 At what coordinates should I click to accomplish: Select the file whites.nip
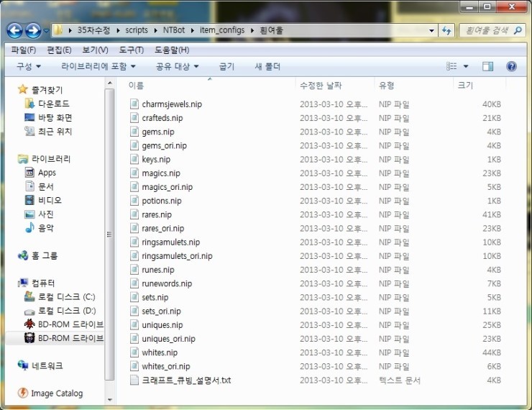coord(160,352)
